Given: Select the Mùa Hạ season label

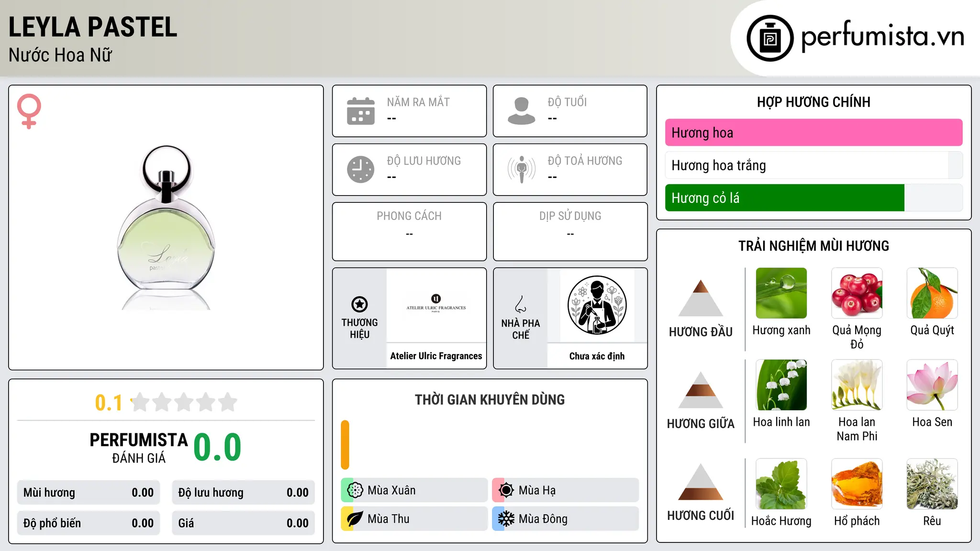Looking at the screenshot, I should coord(537,490).
